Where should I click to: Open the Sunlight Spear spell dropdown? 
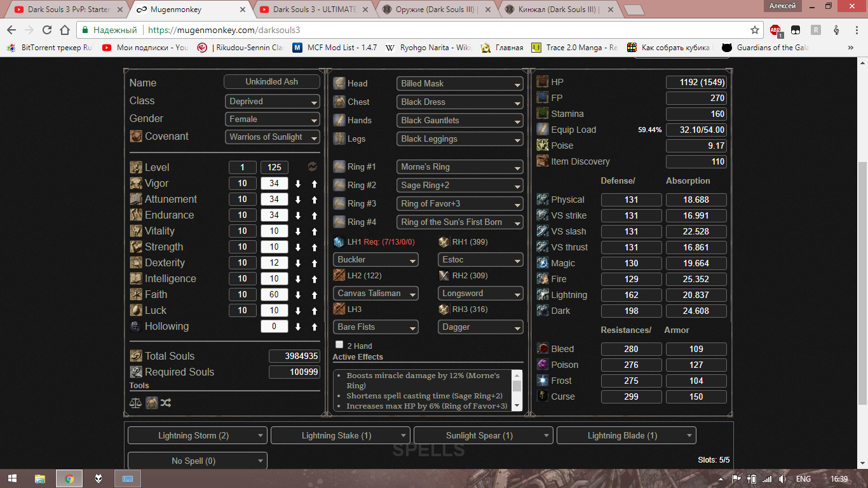484,435
